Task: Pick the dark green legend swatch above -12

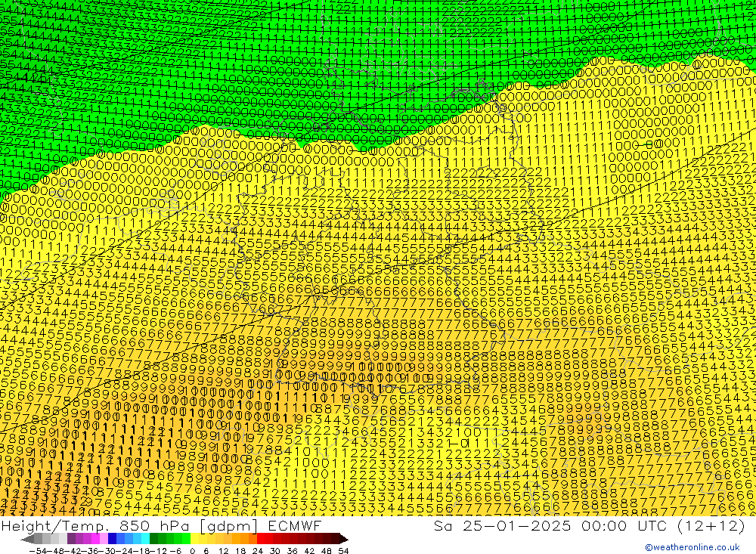Action: point(153,539)
